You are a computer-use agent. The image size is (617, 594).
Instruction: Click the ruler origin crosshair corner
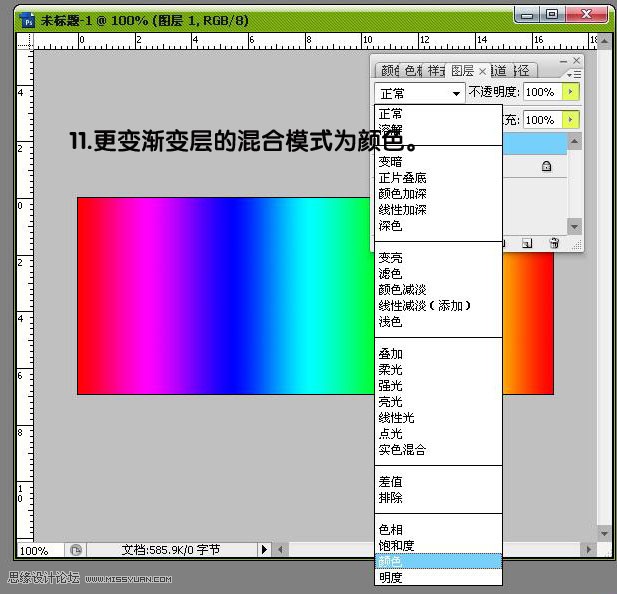[25, 41]
